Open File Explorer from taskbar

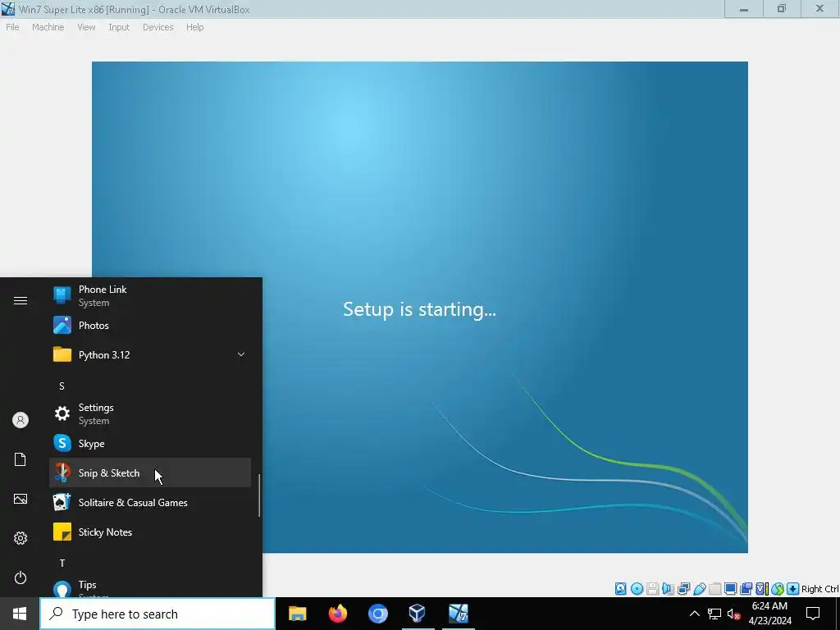tap(297, 614)
